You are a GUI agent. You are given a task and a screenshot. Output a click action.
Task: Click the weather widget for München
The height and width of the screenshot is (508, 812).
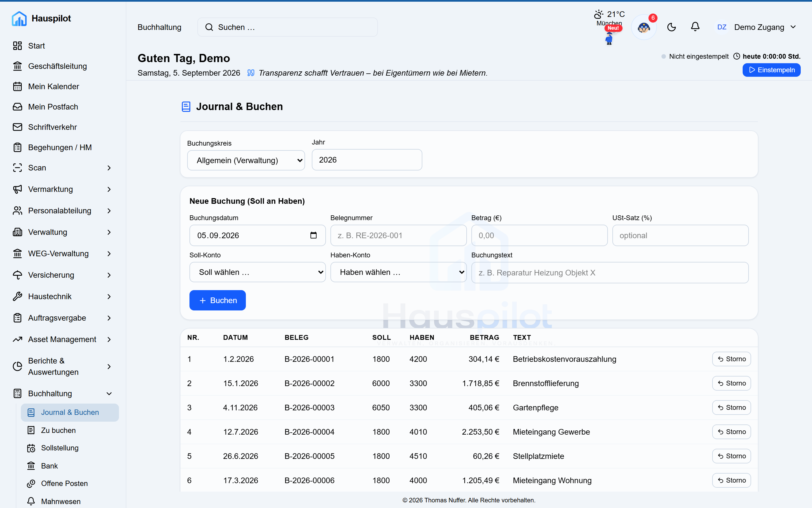[x=609, y=18]
